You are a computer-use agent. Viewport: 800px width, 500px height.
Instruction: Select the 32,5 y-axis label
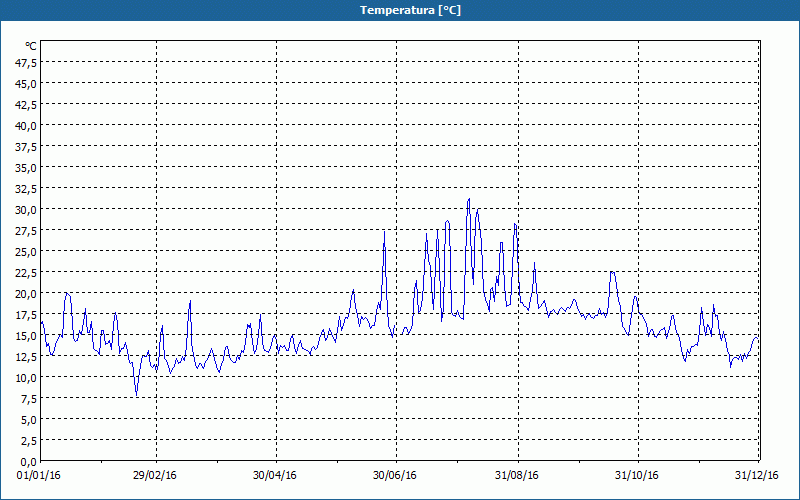pos(26,188)
